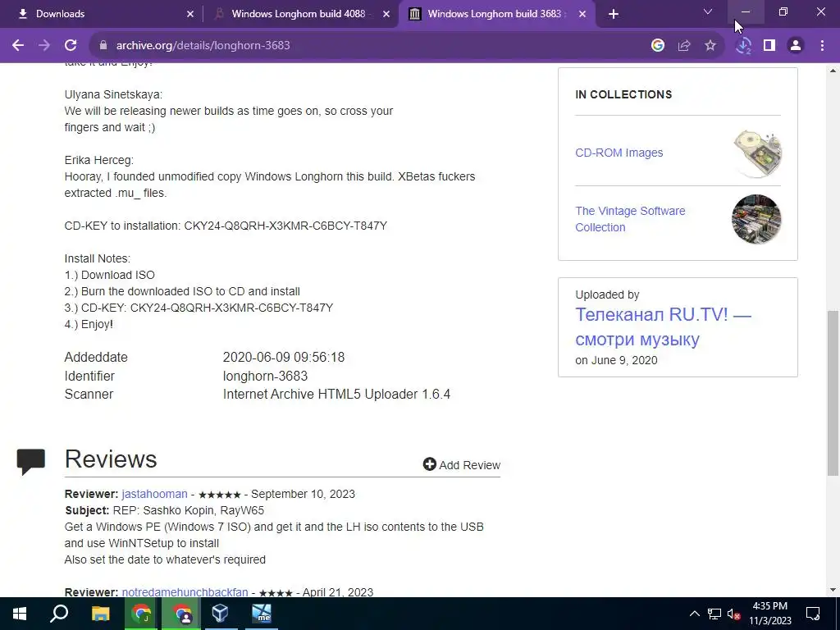Toggle the browser side panel icon
This screenshot has width=840, height=630.
(769, 46)
